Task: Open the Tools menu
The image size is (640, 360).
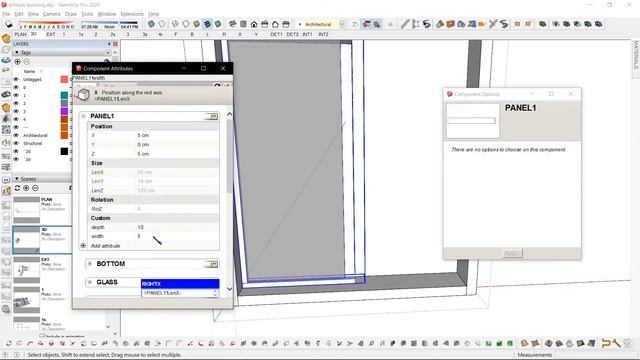Action: (x=87, y=14)
